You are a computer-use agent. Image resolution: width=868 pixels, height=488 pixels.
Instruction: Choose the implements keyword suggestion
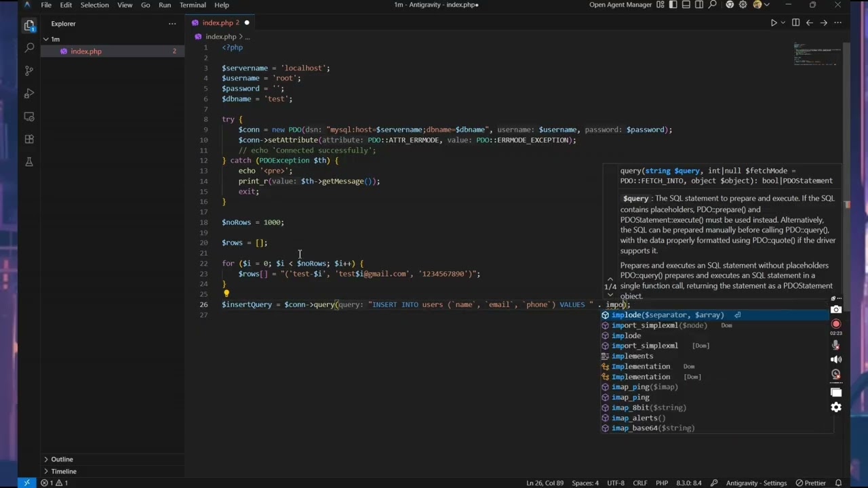click(x=715, y=357)
